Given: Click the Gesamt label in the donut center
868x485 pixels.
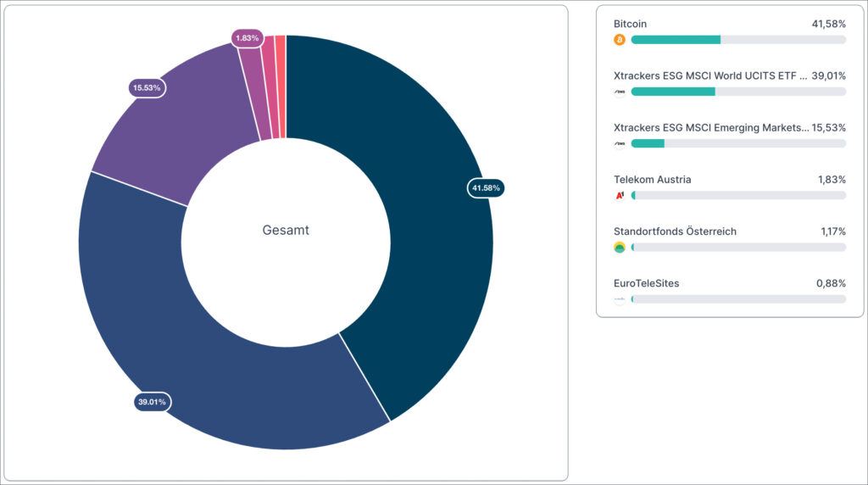Looking at the screenshot, I should pyautogui.click(x=286, y=231).
